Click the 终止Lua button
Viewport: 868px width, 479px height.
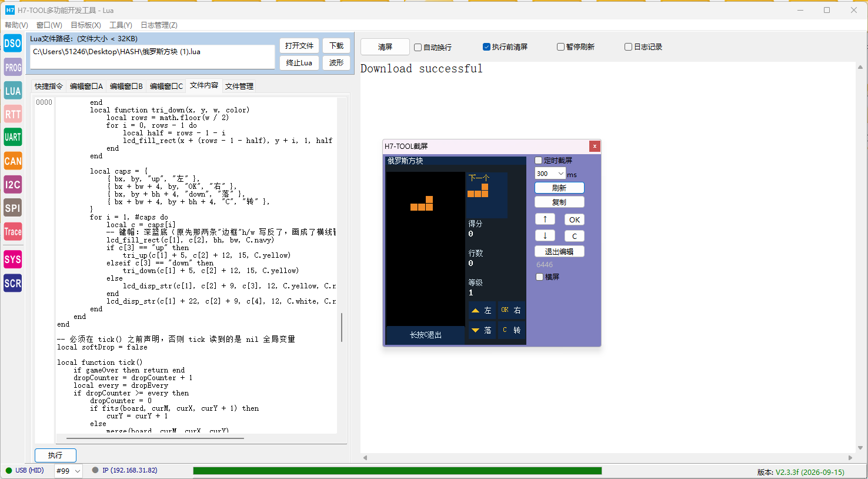[299, 63]
